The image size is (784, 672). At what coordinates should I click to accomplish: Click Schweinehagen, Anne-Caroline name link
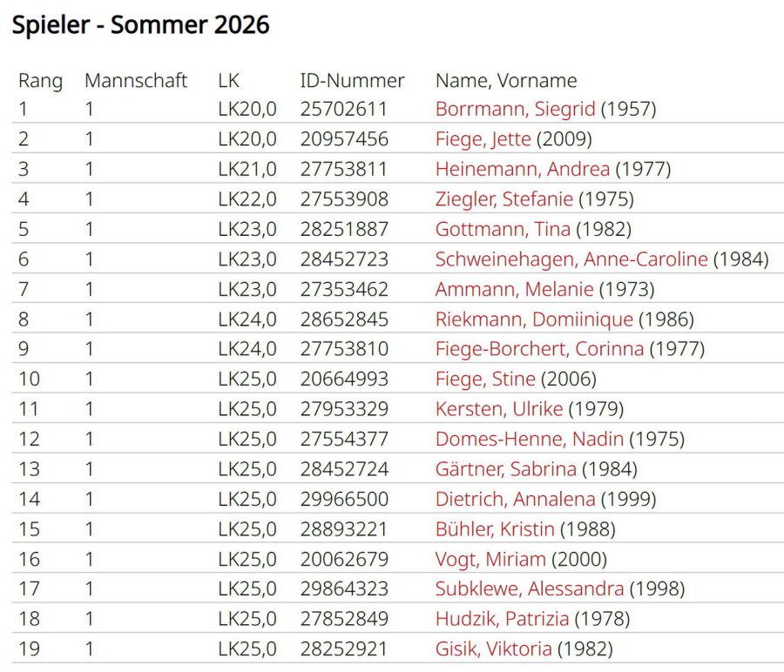point(571,259)
